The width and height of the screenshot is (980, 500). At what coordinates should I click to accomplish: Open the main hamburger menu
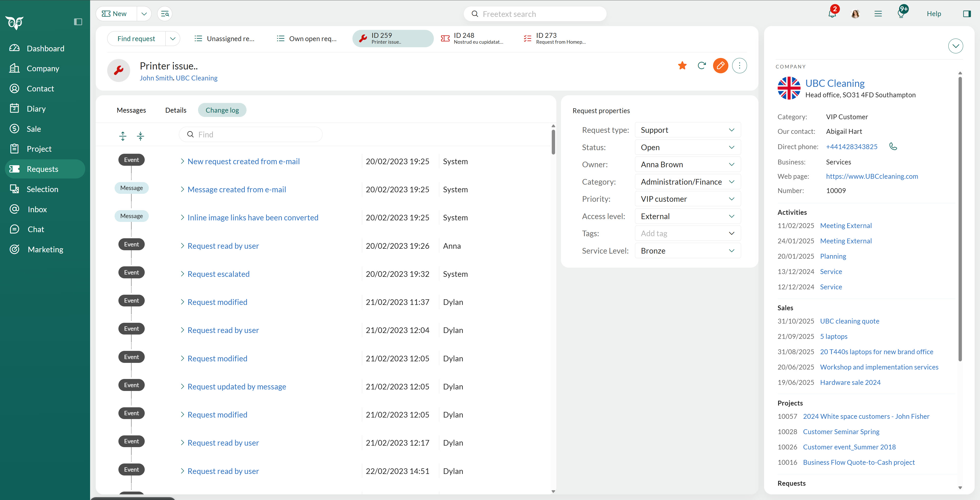coord(878,14)
